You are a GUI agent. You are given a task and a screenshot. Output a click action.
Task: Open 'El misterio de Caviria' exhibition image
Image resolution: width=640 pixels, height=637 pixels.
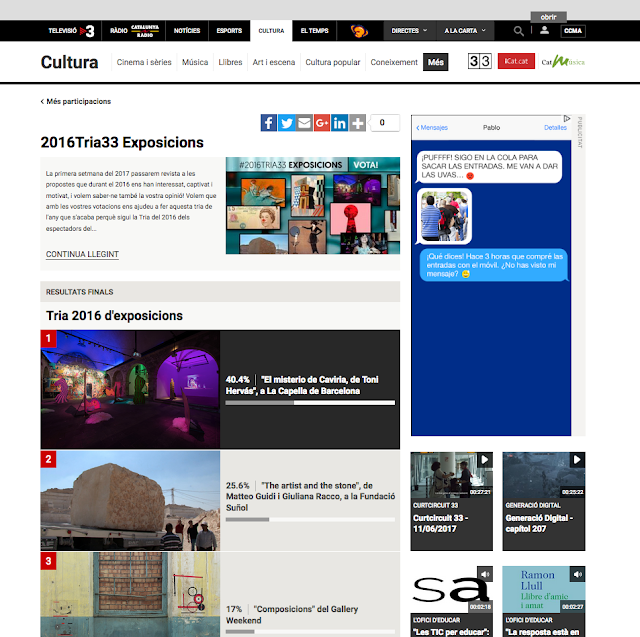point(130,390)
